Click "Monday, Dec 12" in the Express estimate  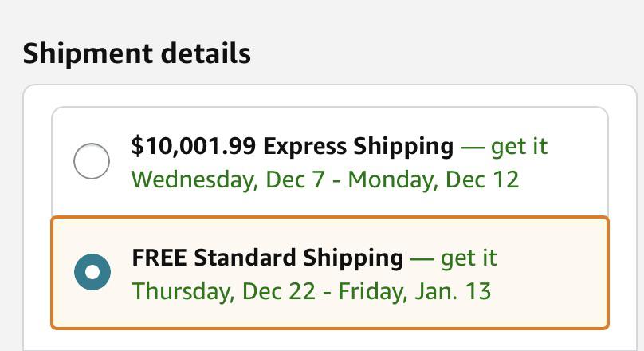433,179
